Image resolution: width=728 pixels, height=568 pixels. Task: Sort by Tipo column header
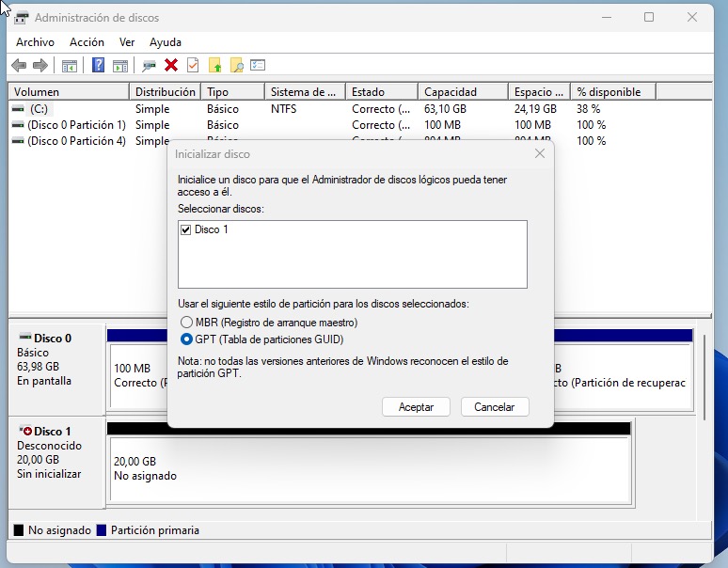(x=233, y=92)
